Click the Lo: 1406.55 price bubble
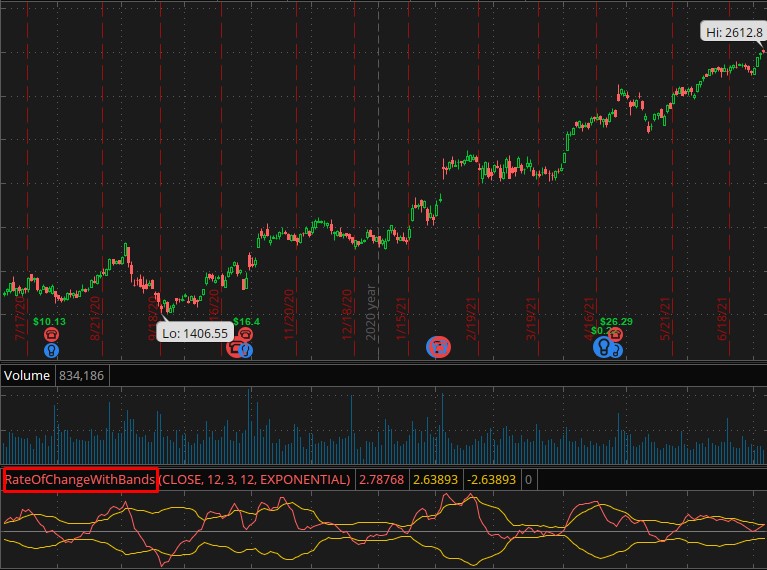This screenshot has width=767, height=570. coord(194,333)
